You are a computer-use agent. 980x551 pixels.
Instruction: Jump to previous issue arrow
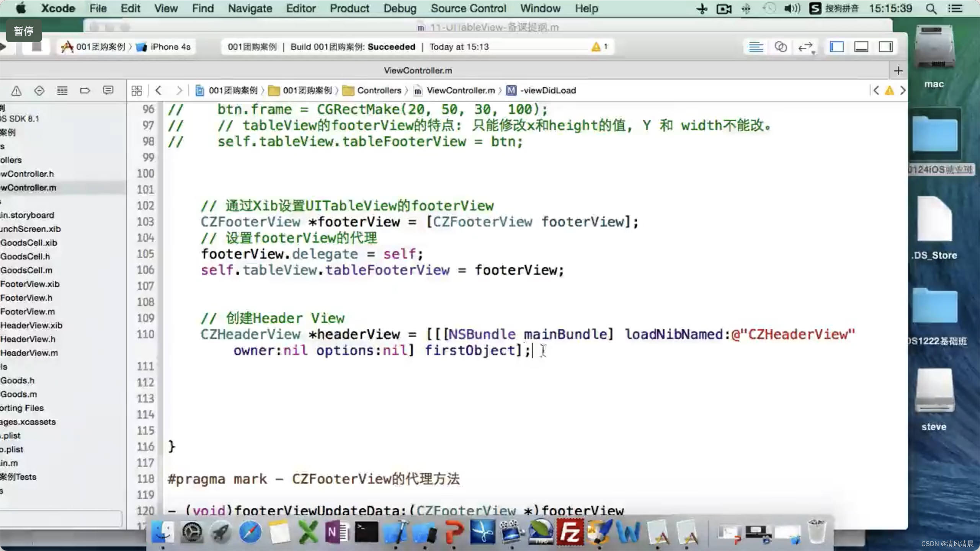click(876, 91)
